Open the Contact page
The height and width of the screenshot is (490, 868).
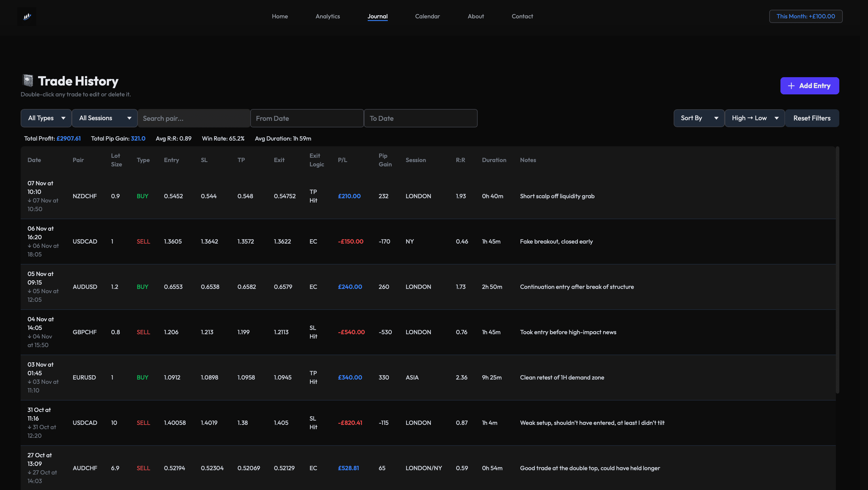click(522, 16)
